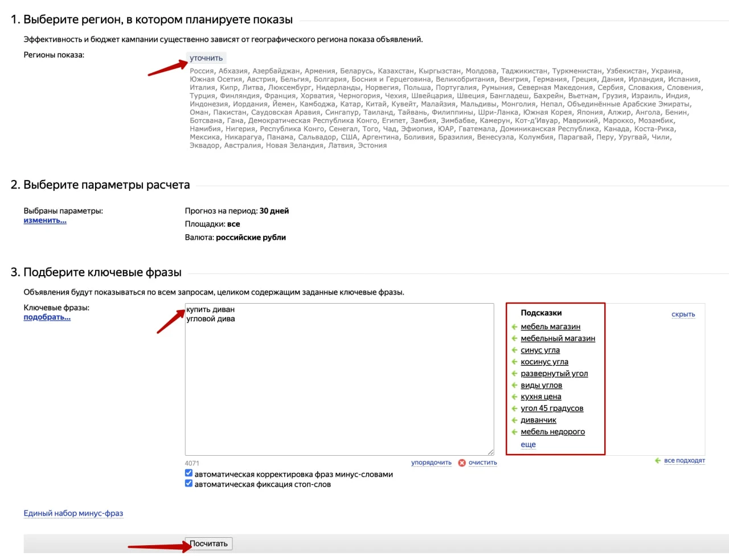Click inside the key phrases text area
This screenshot has width=729, height=560.
point(339,379)
